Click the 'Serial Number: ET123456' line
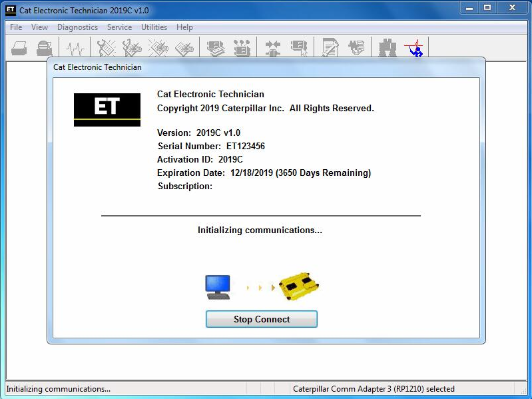The height and width of the screenshot is (399, 532). (211, 147)
